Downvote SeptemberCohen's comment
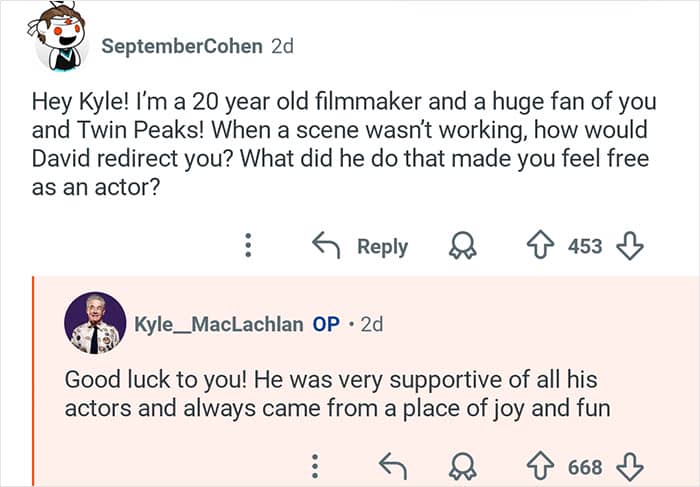This screenshot has height=487, width=700. (x=630, y=246)
